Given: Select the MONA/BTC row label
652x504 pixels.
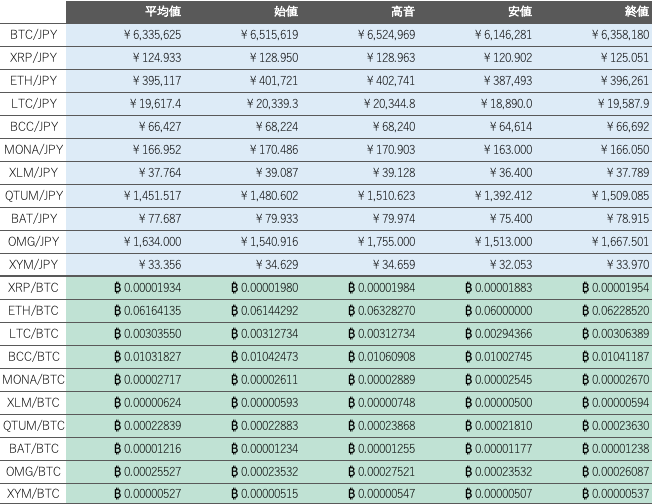Looking at the screenshot, I should [x=33, y=379].
